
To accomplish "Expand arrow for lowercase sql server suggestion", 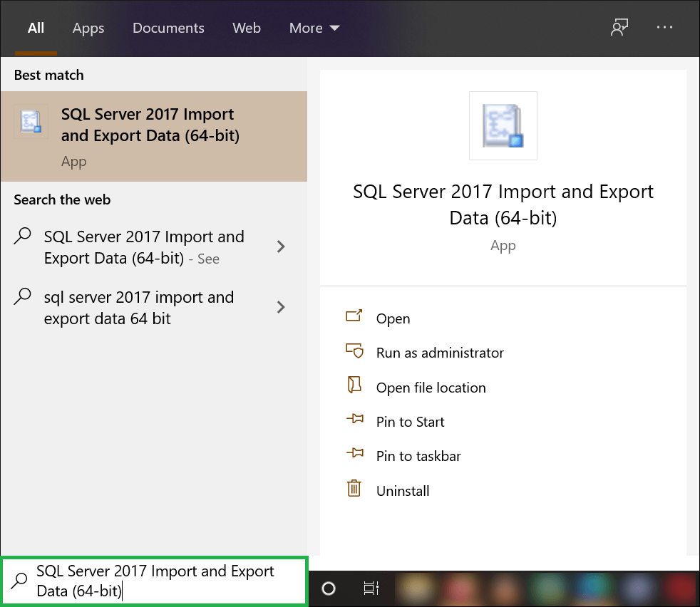I will (280, 307).
